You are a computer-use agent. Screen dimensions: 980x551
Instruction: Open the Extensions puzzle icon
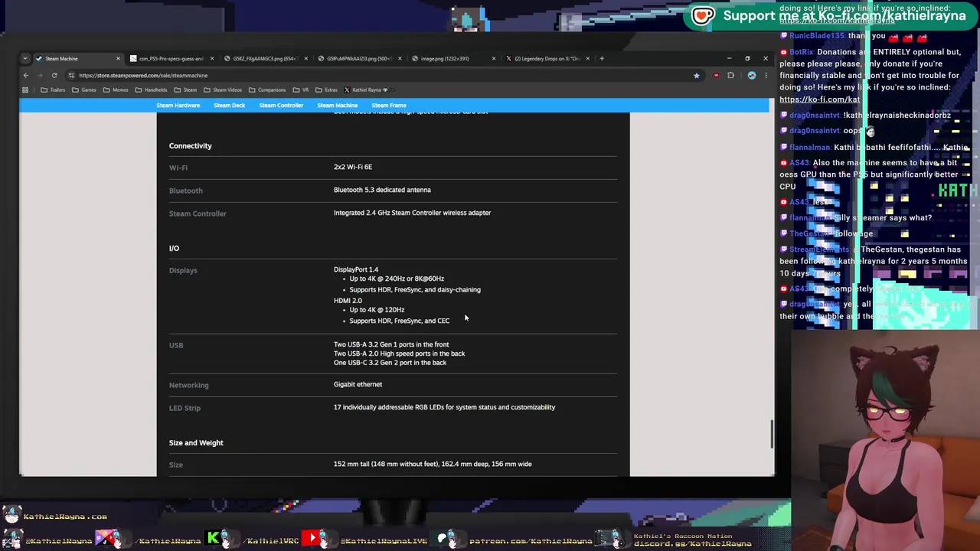pos(730,75)
